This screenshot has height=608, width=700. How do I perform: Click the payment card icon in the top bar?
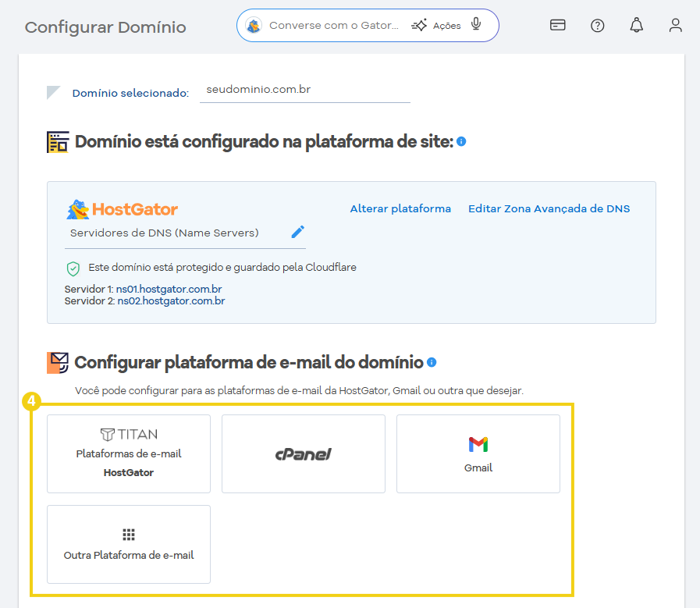(x=557, y=24)
